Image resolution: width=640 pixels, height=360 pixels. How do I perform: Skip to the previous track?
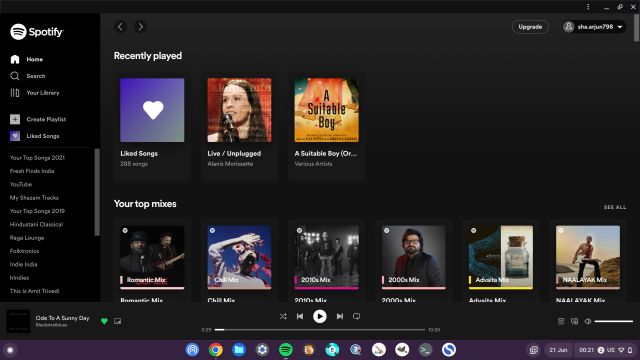tap(300, 316)
